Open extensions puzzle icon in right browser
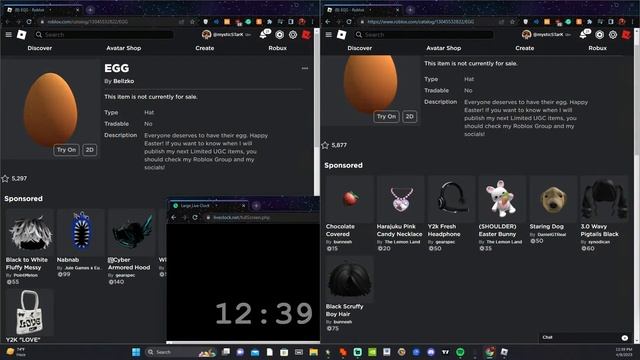The height and width of the screenshot is (360, 640). [589, 22]
